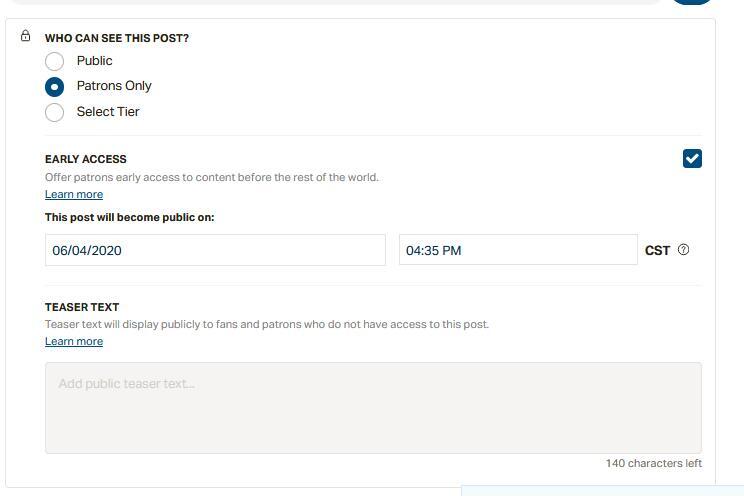Select the Public radio button

pyautogui.click(x=55, y=61)
